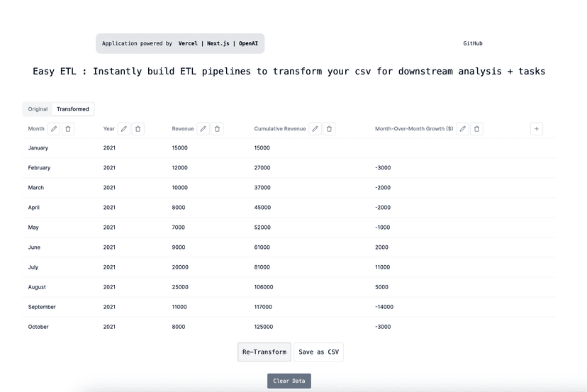Delete the Month-Over-Month Growth column
The height and width of the screenshot is (392, 587).
pos(476,129)
